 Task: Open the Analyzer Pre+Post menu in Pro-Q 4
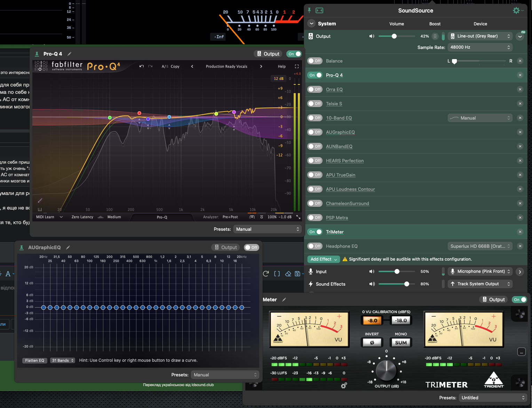(230, 217)
